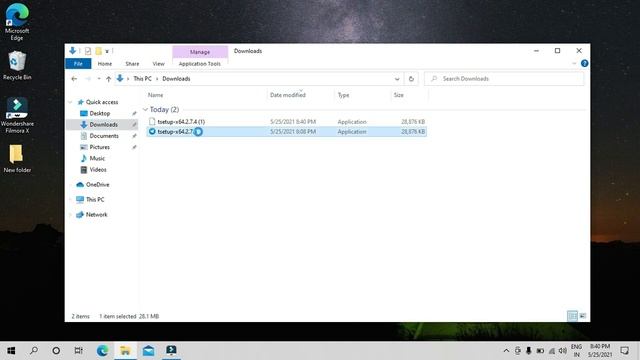Open Downloads in the sidebar
Viewport: 640px width, 360px height.
pyautogui.click(x=103, y=124)
